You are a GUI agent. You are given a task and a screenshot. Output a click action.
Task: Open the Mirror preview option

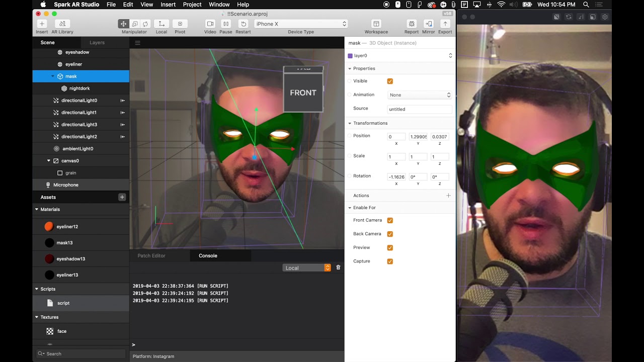click(x=428, y=24)
